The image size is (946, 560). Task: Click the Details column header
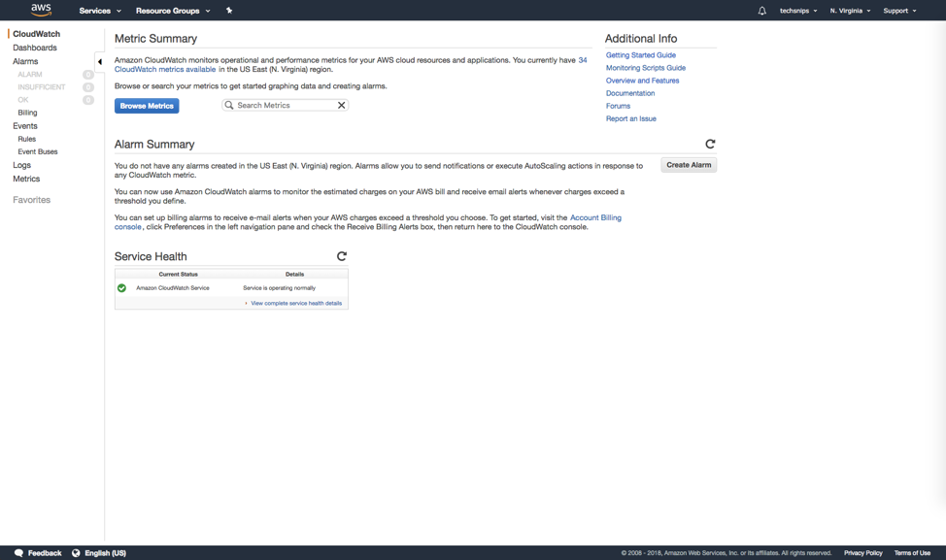(x=294, y=275)
